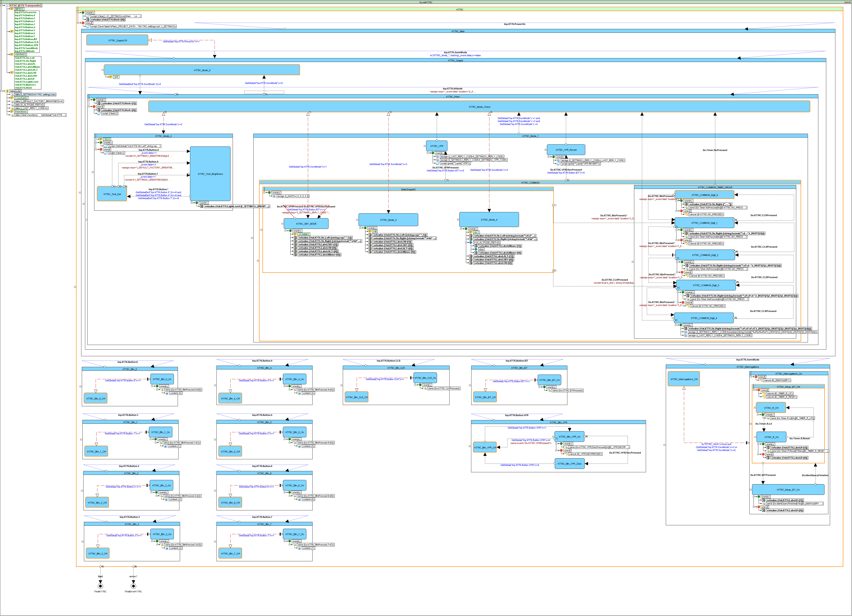The height and width of the screenshot is (616, 852).
Task: Click the datamodel database icon
Action: 6,91
